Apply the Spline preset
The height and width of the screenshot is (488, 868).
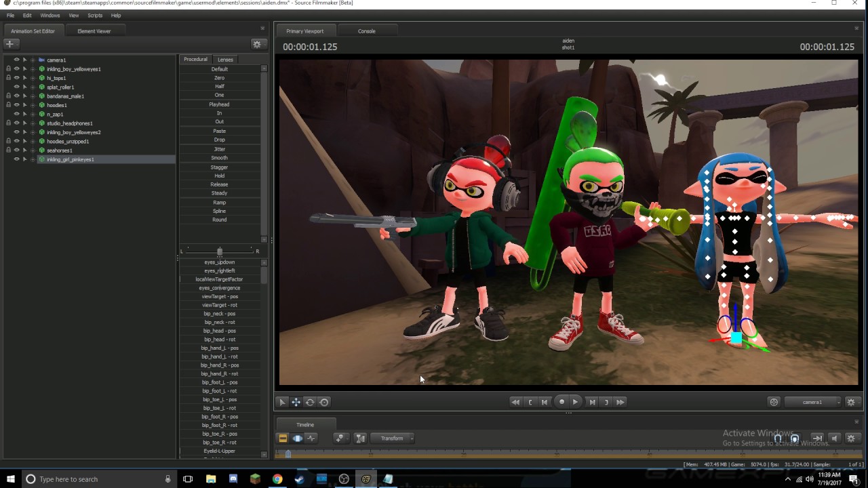220,211
